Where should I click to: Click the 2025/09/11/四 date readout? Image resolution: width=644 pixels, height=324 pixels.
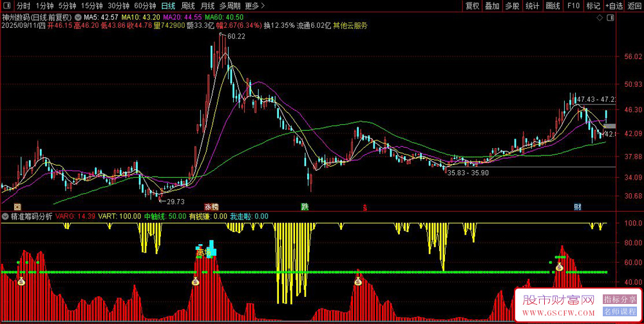tap(23, 26)
